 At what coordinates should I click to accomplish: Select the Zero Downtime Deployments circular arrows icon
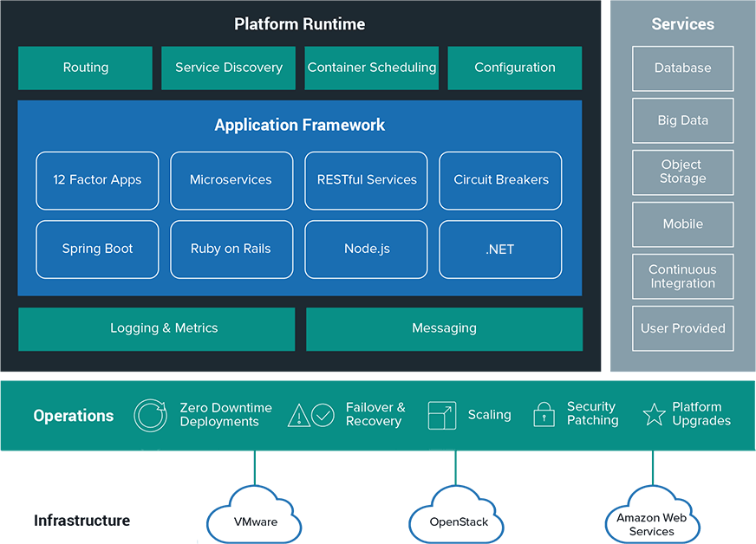coord(150,415)
